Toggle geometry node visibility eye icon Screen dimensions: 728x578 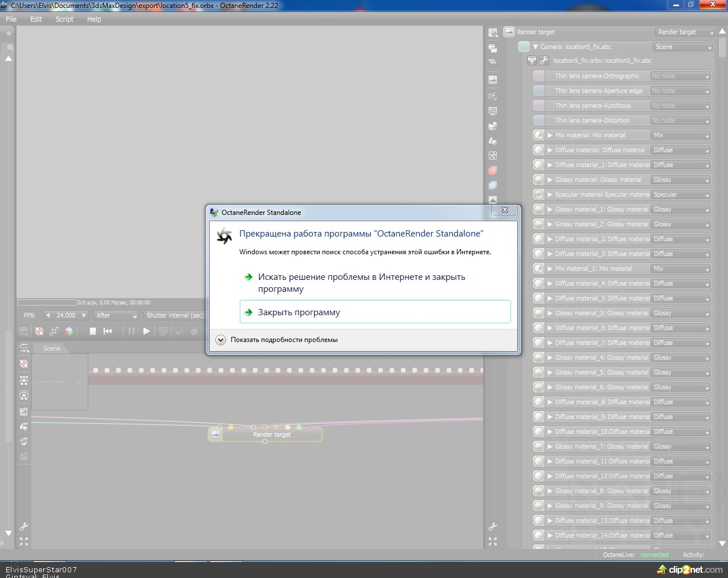tap(24, 426)
